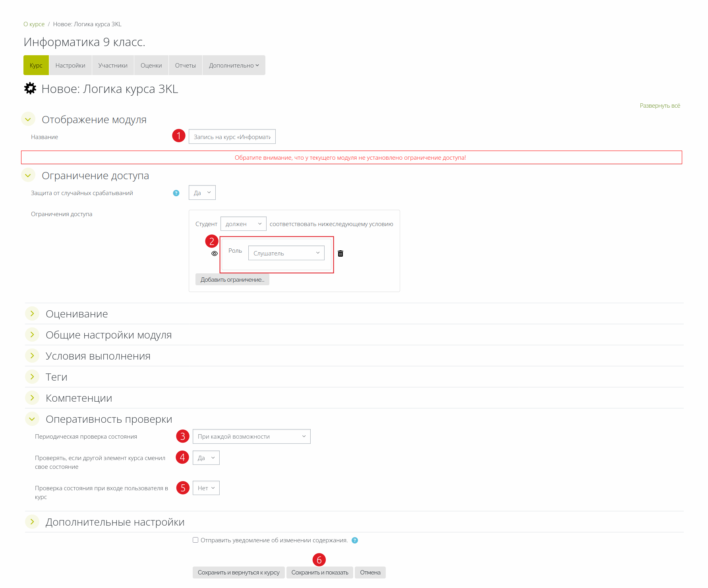Expand the Теги section
Viewport: 708px width, 588px height.
pyautogui.click(x=32, y=377)
